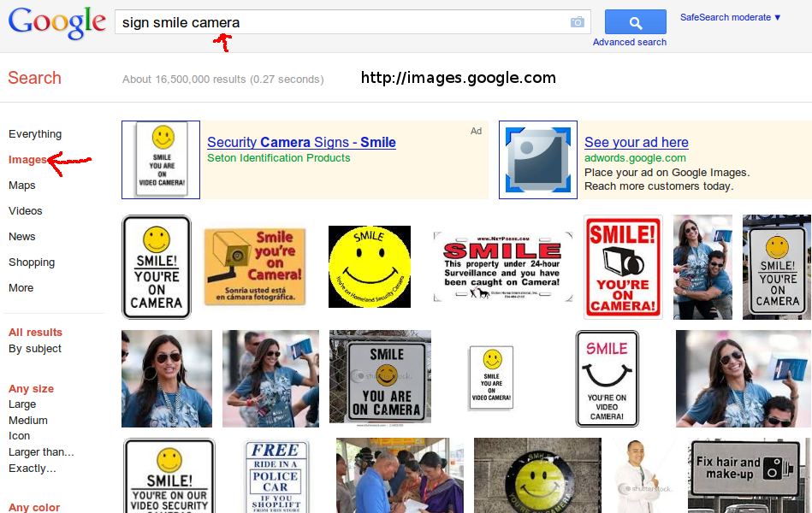The image size is (812, 513).
Task: Click the adwords.google.com green URL text
Action: click(636, 158)
